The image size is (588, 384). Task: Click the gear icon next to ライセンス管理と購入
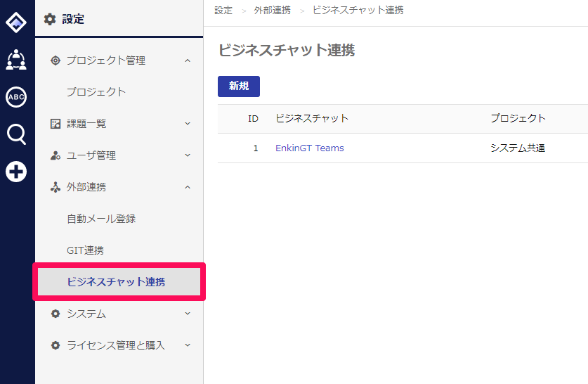click(x=55, y=345)
